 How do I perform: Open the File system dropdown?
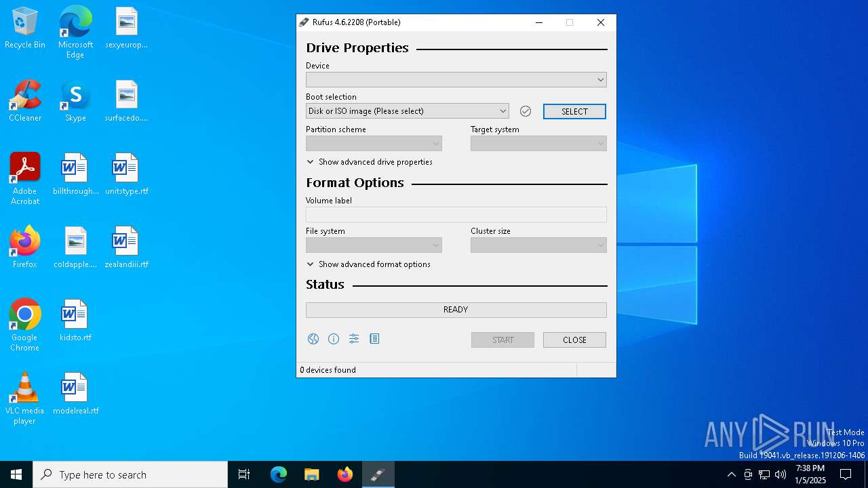click(374, 245)
